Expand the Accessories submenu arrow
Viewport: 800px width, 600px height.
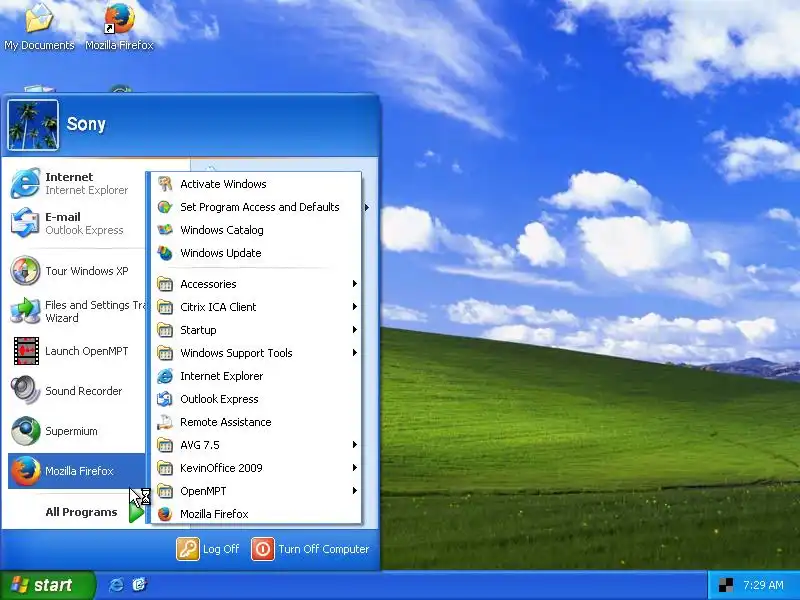point(355,284)
